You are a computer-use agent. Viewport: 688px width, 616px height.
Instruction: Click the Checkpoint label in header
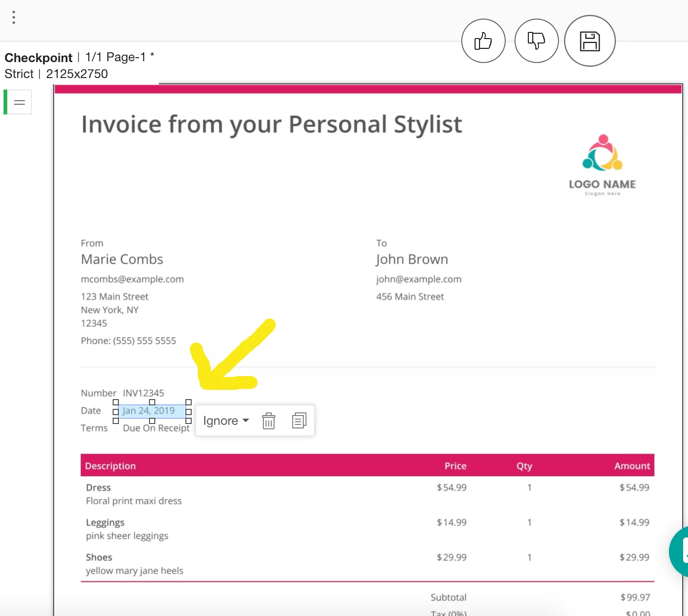38,58
